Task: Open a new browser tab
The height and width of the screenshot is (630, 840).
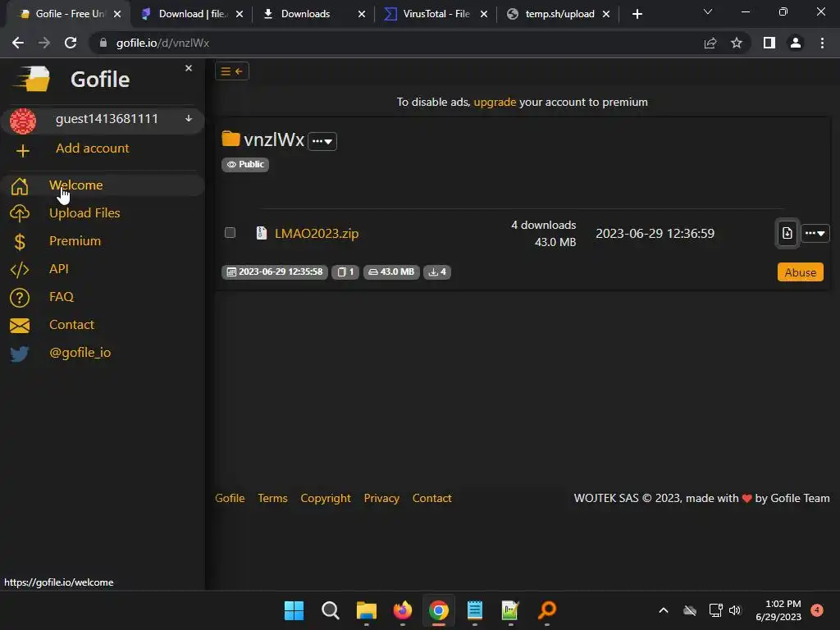Action: 637,14
